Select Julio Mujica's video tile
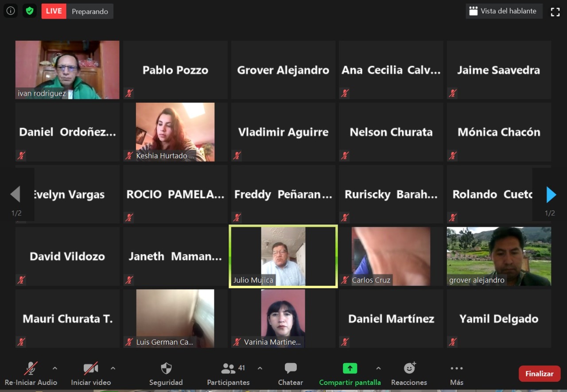The image size is (567, 392). pos(283,256)
